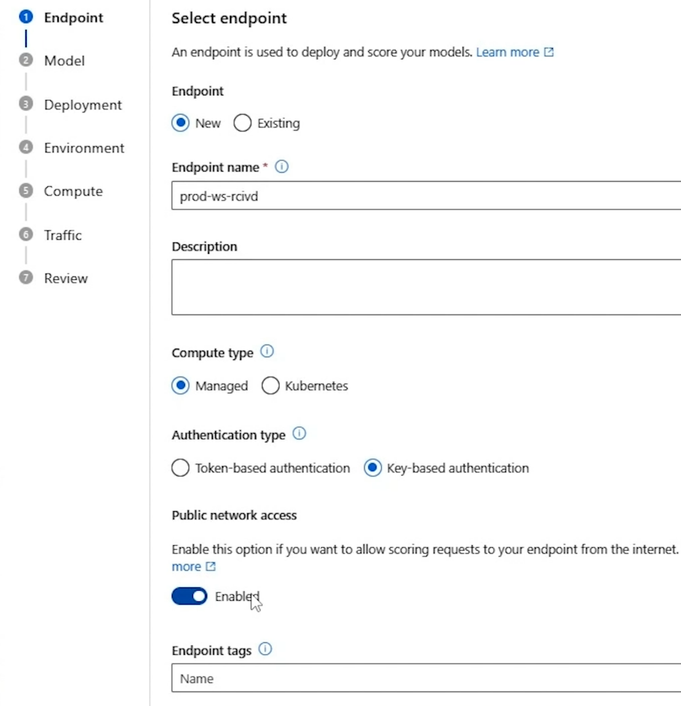Click the Compute type info icon

click(x=267, y=351)
